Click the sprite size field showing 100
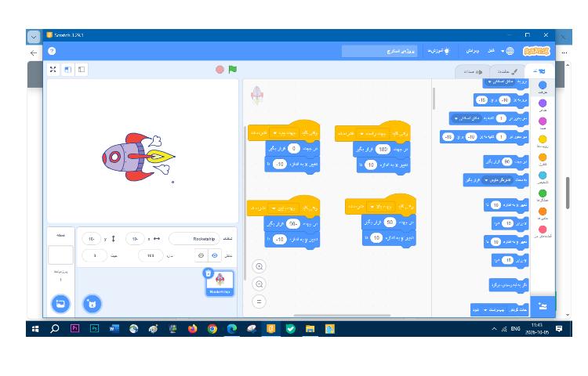The height and width of the screenshot is (376, 588). [x=151, y=255]
